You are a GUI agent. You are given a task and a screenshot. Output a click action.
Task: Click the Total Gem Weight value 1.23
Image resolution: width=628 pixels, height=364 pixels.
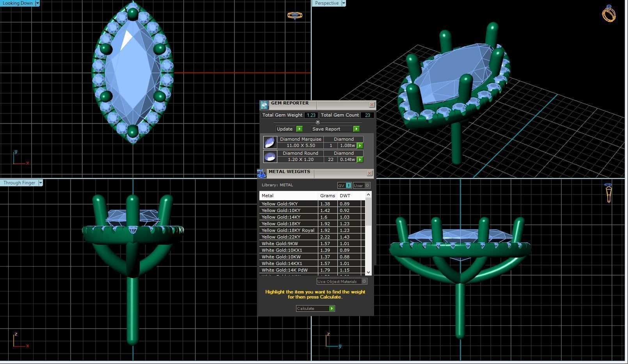point(311,115)
